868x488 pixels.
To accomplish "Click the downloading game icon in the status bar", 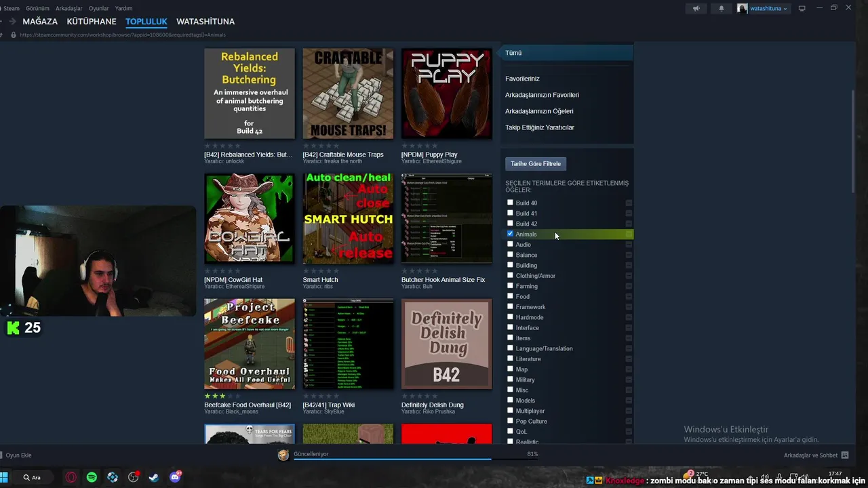I will (283, 455).
